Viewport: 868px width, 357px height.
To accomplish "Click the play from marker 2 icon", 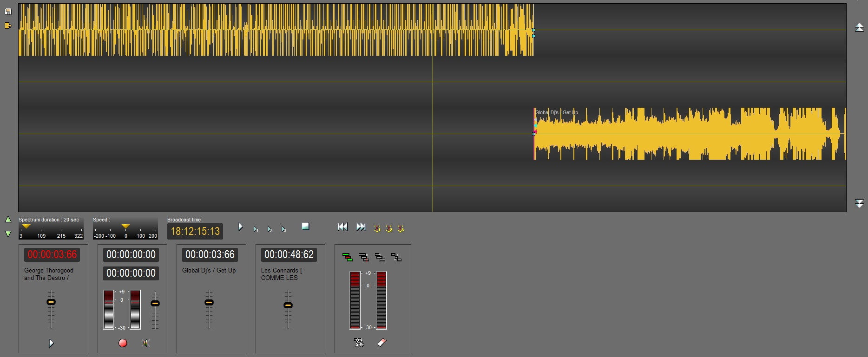I will 270,229.
